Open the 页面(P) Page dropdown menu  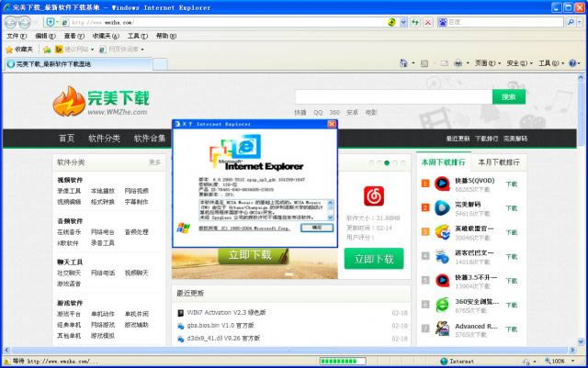click(x=488, y=63)
